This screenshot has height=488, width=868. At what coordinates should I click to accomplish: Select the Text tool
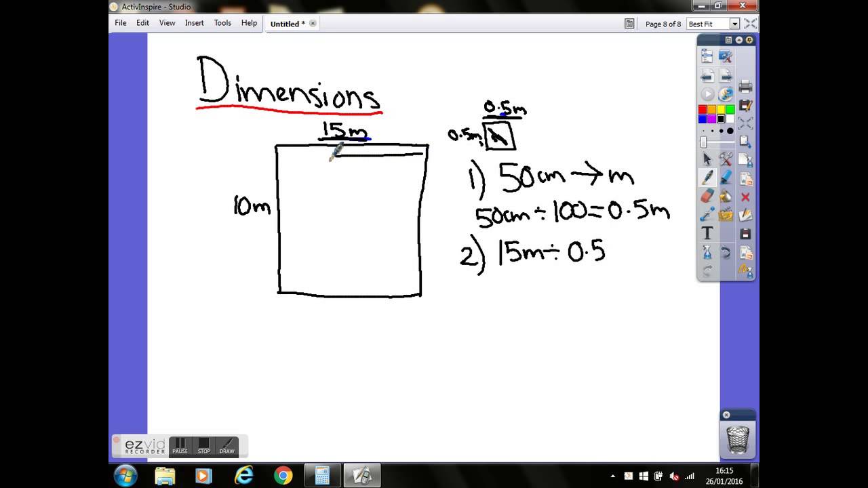(x=707, y=233)
